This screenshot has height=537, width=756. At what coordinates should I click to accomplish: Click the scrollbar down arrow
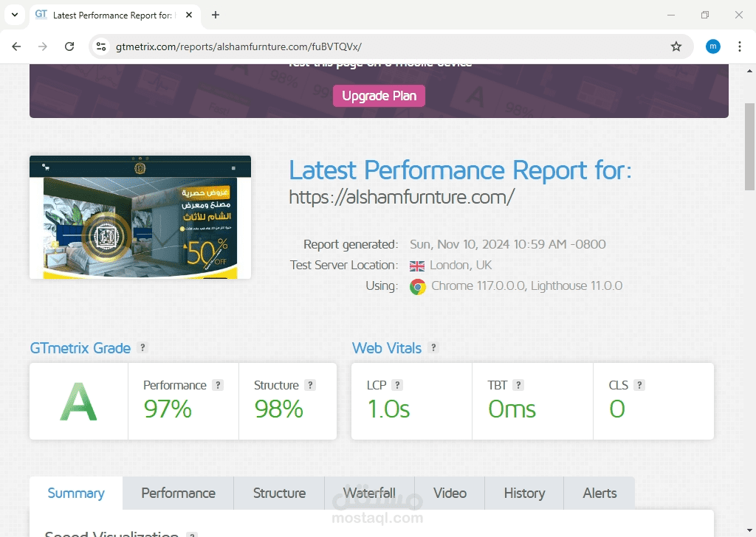(749, 531)
